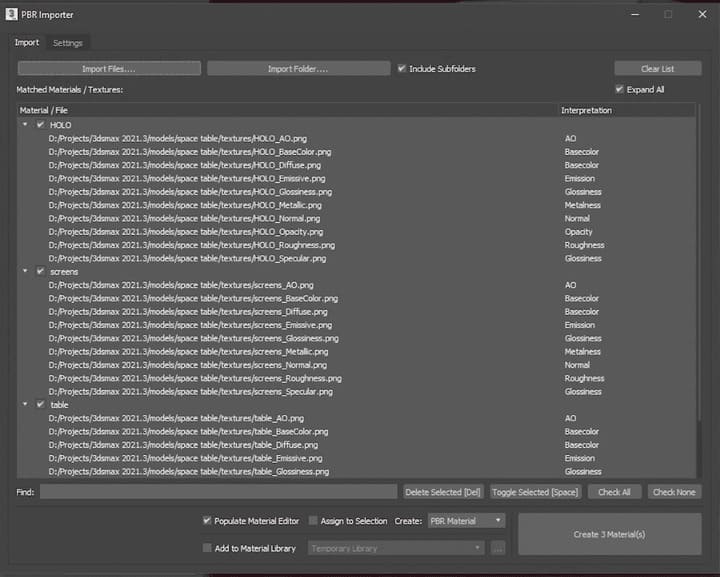The width and height of the screenshot is (720, 577).
Task: Click the browse library ellipsis button
Action: 497,548
